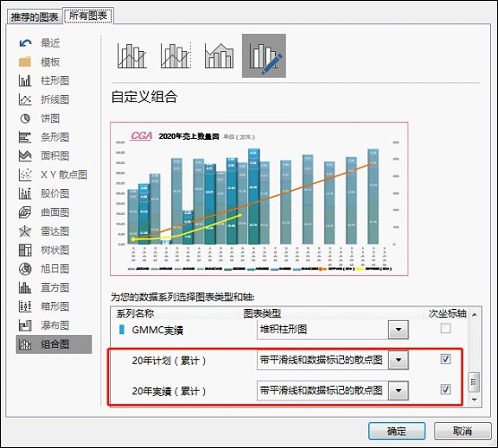Click the GMMC实绩 series color marker
498x448 pixels.
[121, 330]
